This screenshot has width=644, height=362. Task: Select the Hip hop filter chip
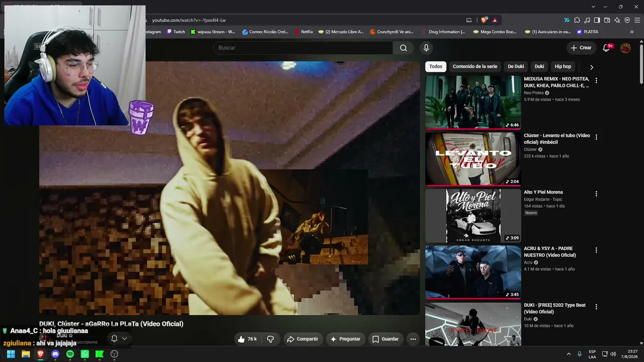click(563, 66)
